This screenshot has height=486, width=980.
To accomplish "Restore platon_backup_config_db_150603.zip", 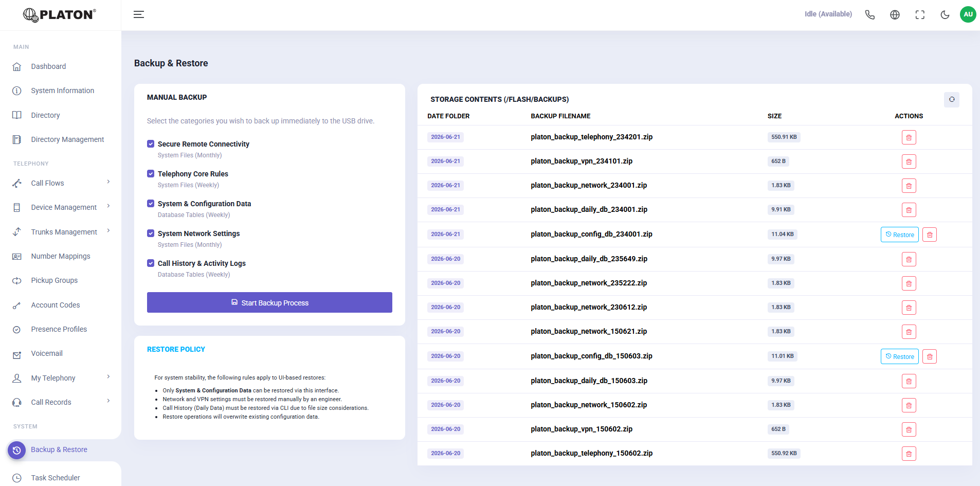I will 900,356.
